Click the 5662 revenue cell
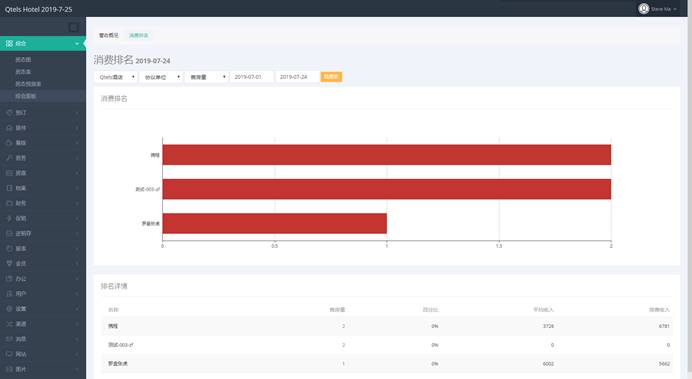 (664, 364)
